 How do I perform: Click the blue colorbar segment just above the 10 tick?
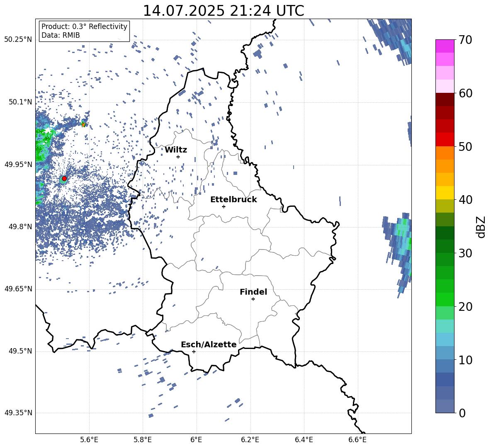(x=445, y=353)
